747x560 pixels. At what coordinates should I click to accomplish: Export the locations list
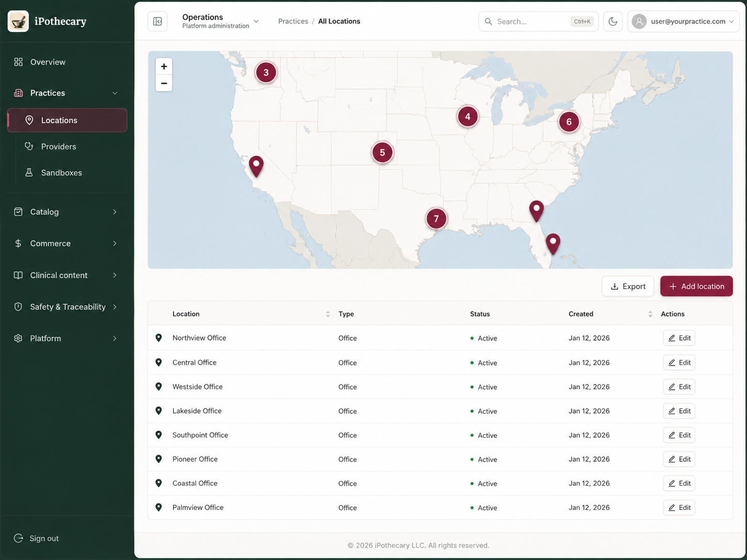click(x=628, y=286)
